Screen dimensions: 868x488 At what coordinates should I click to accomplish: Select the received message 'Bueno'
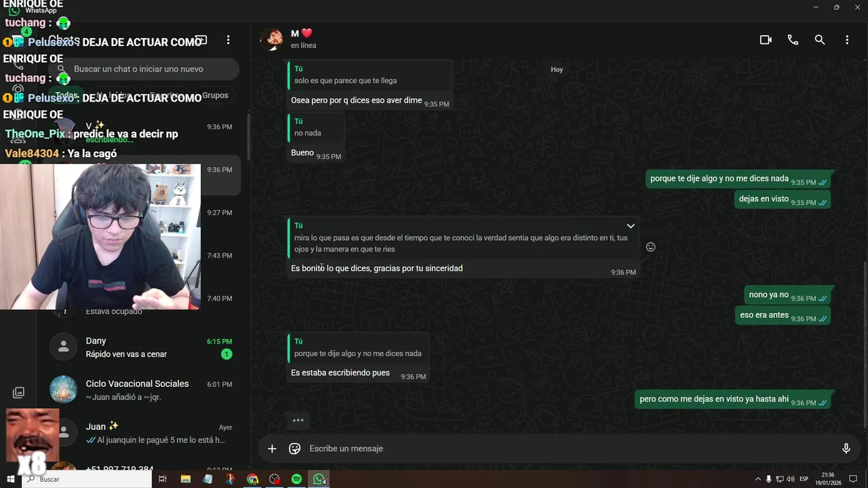[302, 153]
